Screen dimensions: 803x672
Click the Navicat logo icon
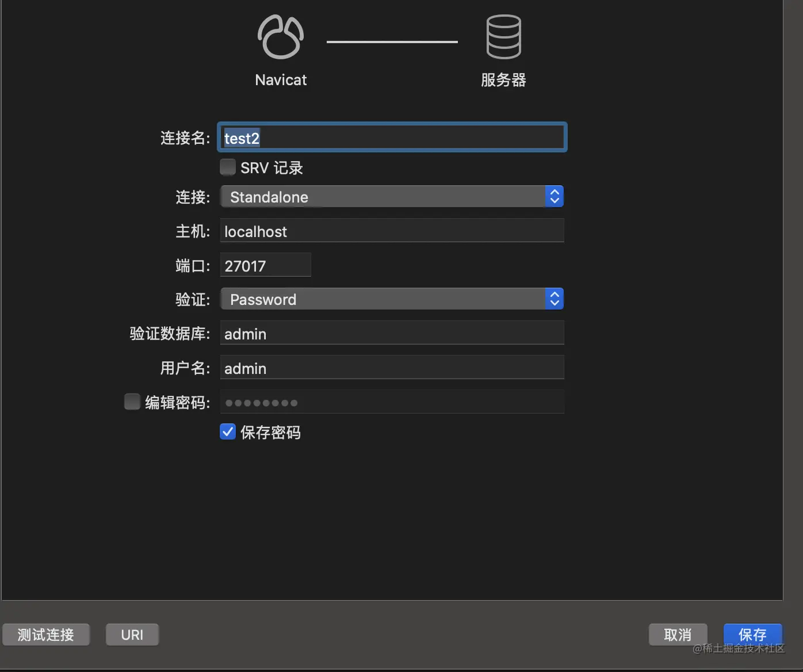point(281,37)
